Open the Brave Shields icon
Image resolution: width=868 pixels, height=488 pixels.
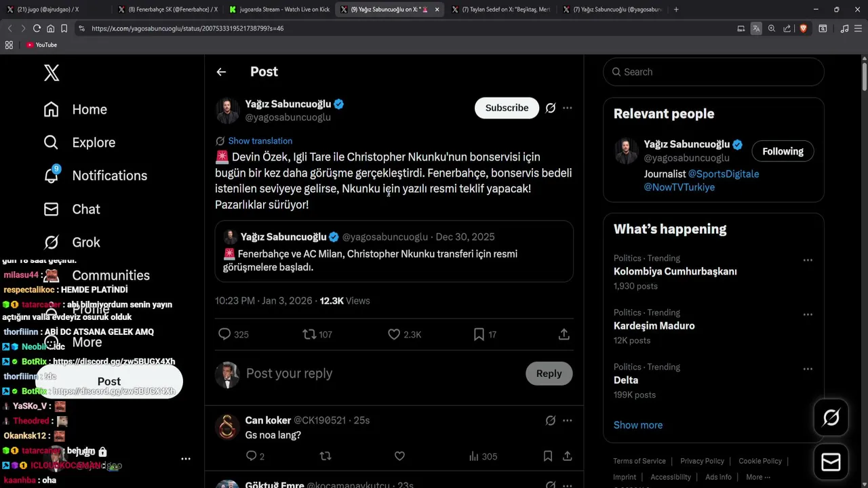[x=803, y=28]
